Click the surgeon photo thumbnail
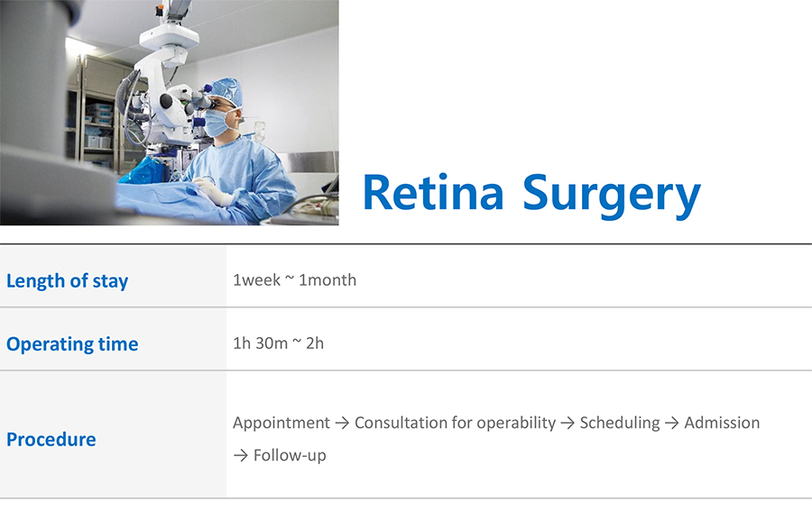Screen dimensions: 812x512 [170, 113]
